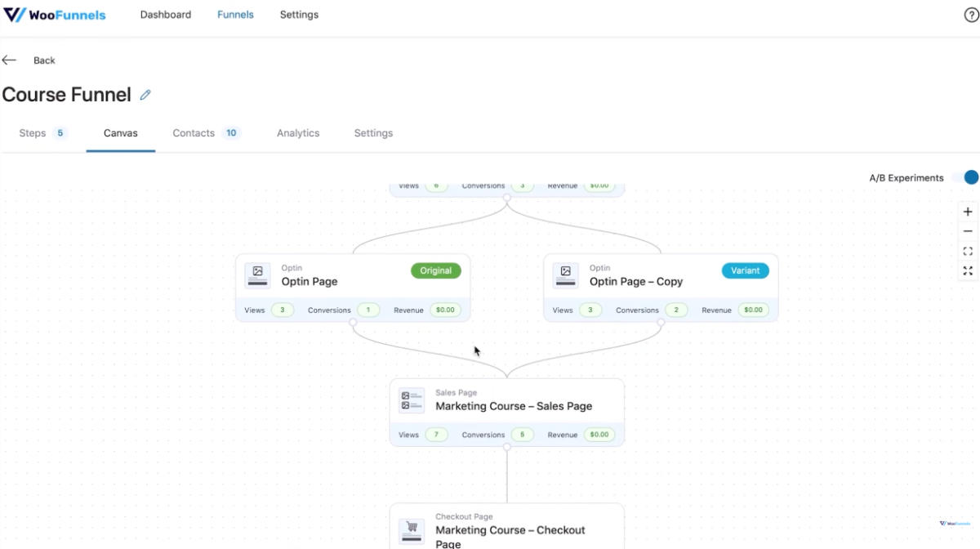Click Sales Page revenue $0.00
This screenshot has height=549, width=980.
coord(599,435)
